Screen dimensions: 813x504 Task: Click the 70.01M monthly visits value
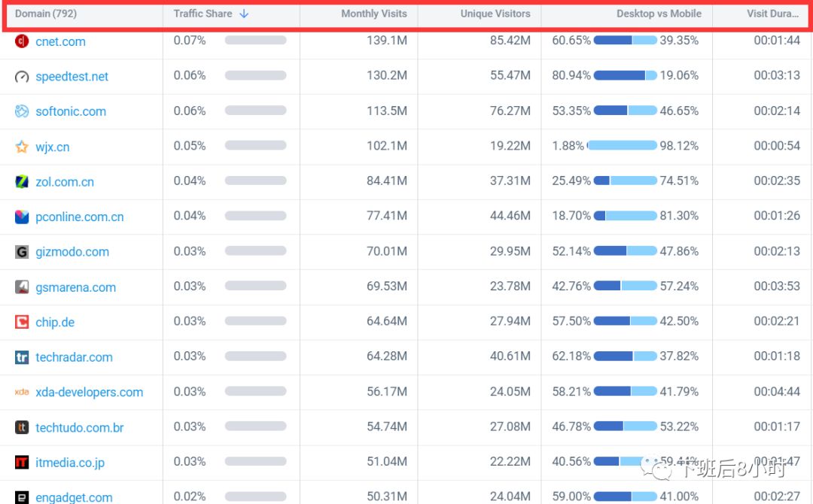[387, 251]
